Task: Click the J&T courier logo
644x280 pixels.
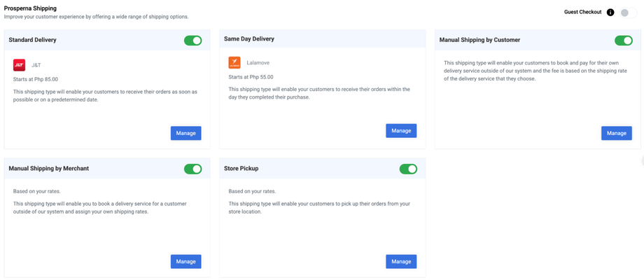Action: pyautogui.click(x=20, y=65)
